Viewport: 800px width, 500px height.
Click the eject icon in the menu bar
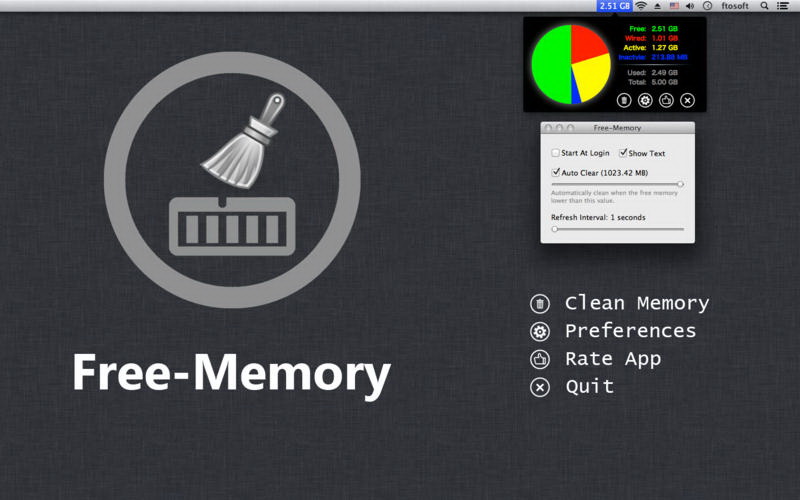pos(657,6)
